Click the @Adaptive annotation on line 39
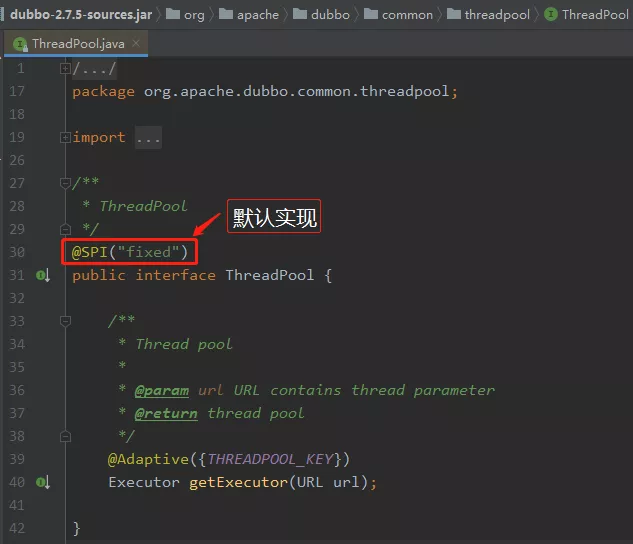 coord(148,459)
